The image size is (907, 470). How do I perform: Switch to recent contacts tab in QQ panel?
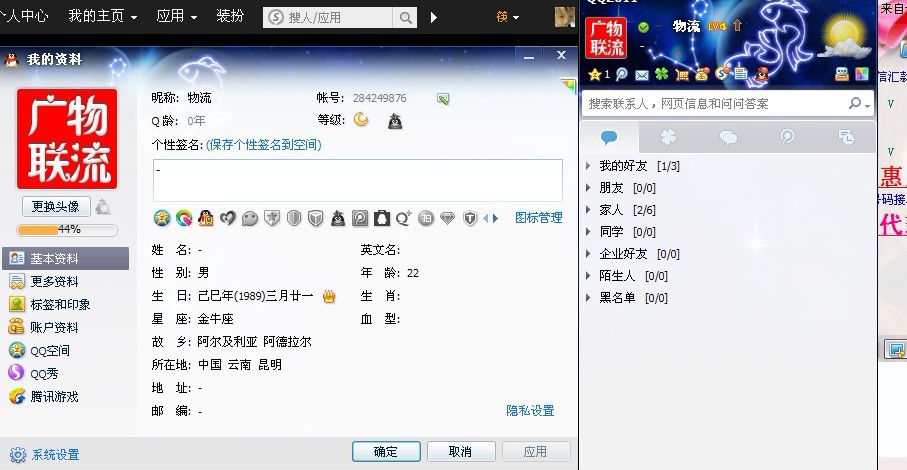click(x=846, y=138)
